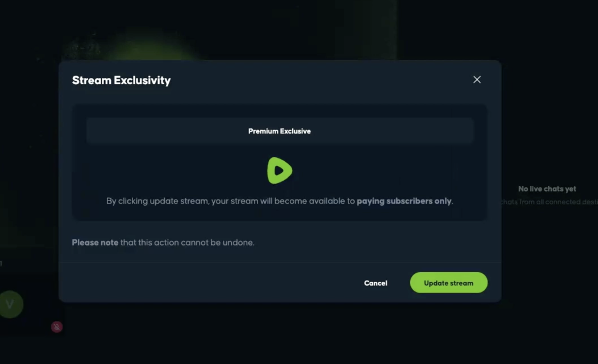Screen dimensions: 598x364
Task: Click the green Rumble play logo
Action: point(279,170)
